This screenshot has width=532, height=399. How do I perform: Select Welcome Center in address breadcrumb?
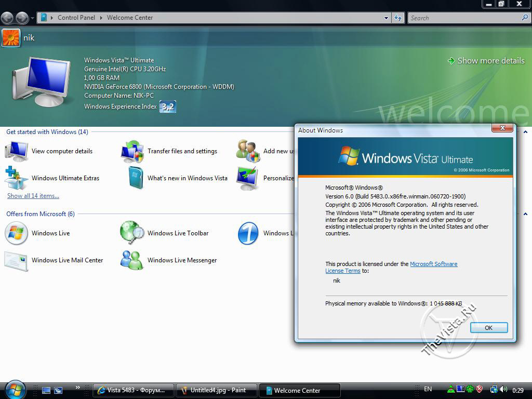pos(129,18)
